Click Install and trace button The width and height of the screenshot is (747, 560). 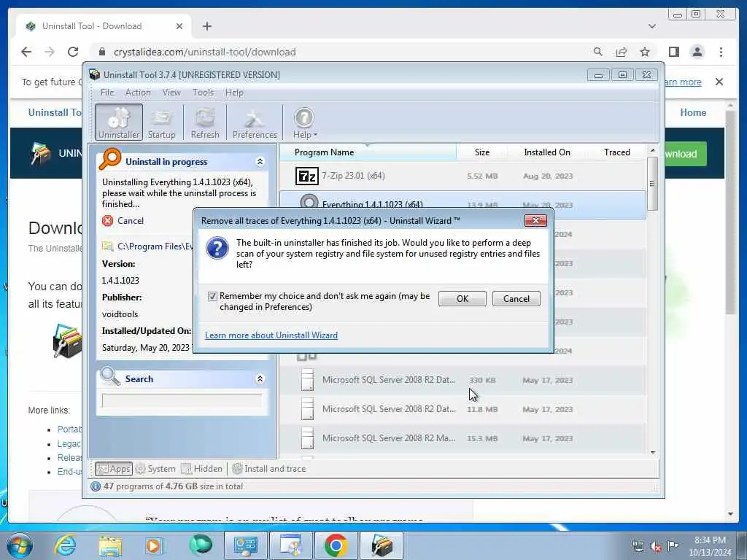click(x=269, y=469)
